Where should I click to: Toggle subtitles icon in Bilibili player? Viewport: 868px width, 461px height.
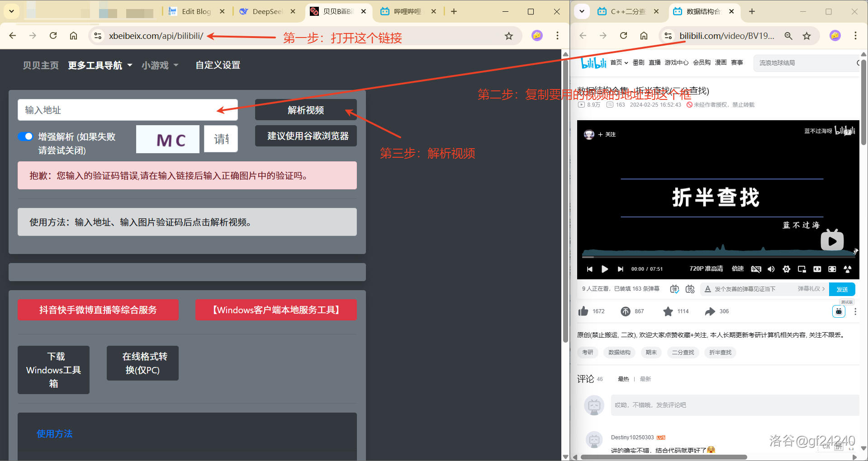point(756,269)
